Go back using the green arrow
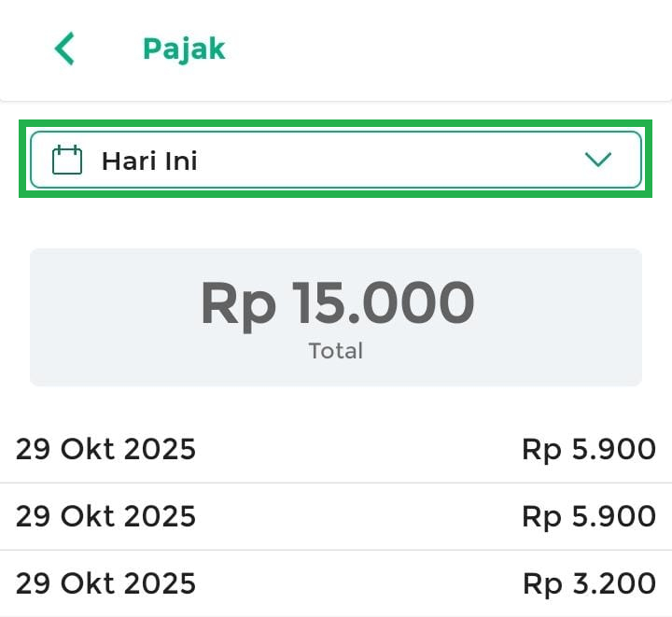 tap(64, 49)
